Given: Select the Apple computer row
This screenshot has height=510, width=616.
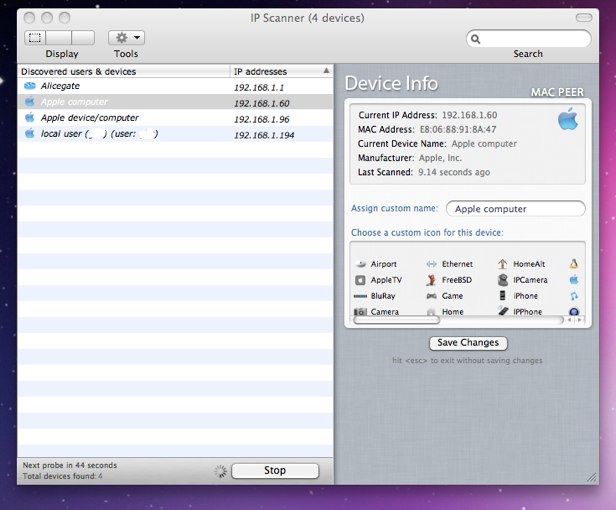Looking at the screenshot, I should (x=175, y=102).
